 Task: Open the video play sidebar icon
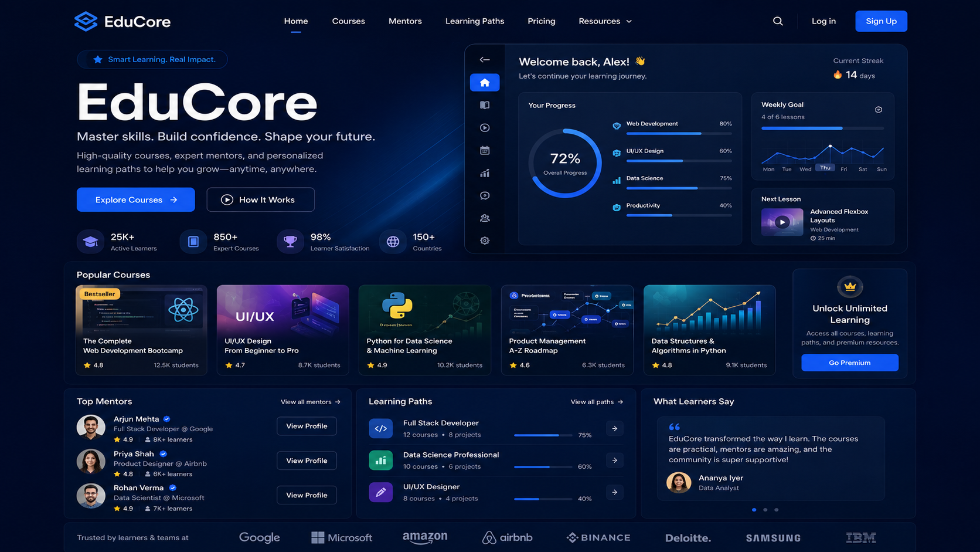click(485, 128)
